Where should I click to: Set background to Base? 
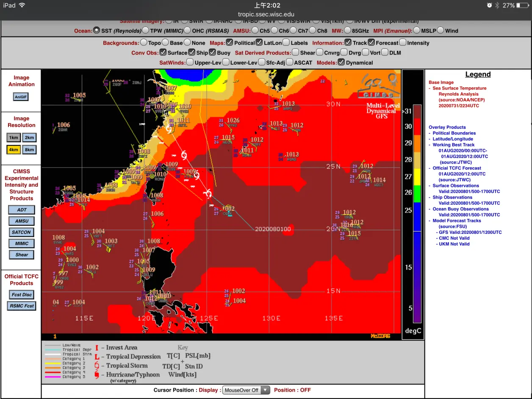165,42
